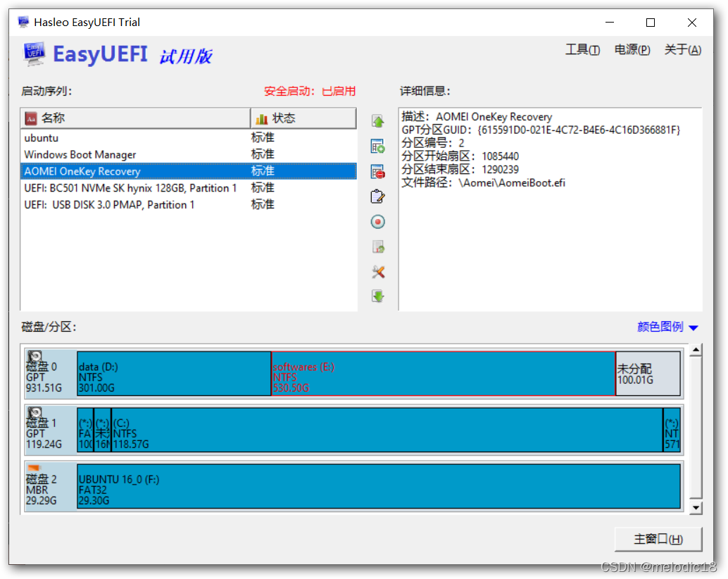Click the tools wrench and screwdriver icon

coord(378,272)
